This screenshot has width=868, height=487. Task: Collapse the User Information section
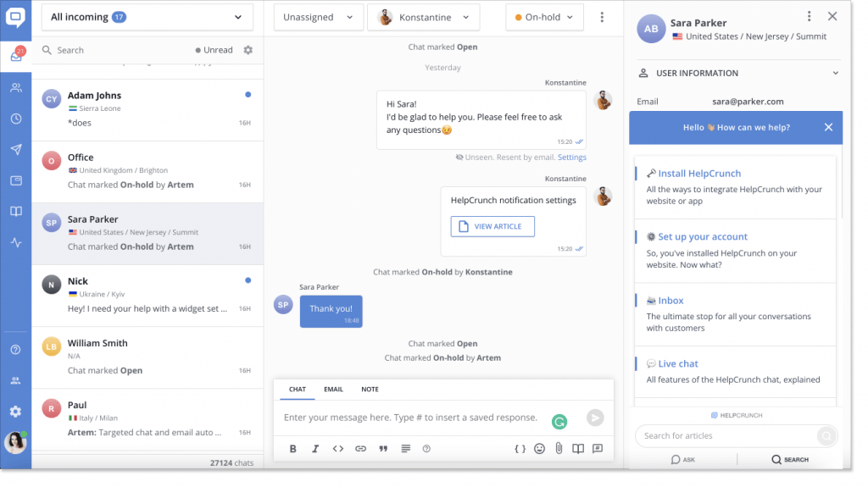tap(835, 74)
